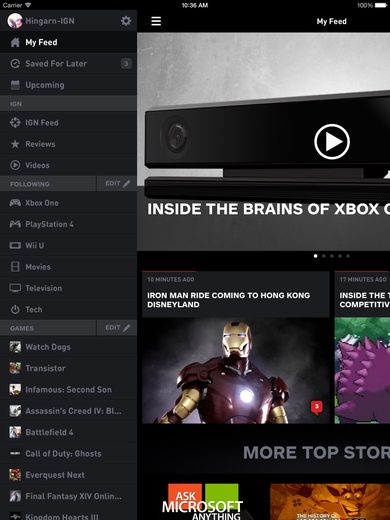Open Inside the Brains of Xbox headline
Screen dimensions: 390x520
point(268,209)
